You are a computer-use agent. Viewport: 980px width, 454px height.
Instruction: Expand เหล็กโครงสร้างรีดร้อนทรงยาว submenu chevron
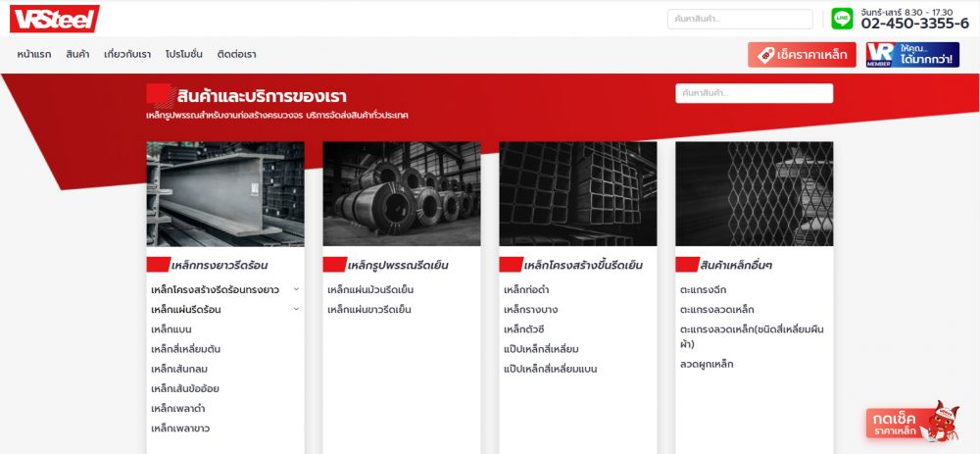click(x=296, y=289)
